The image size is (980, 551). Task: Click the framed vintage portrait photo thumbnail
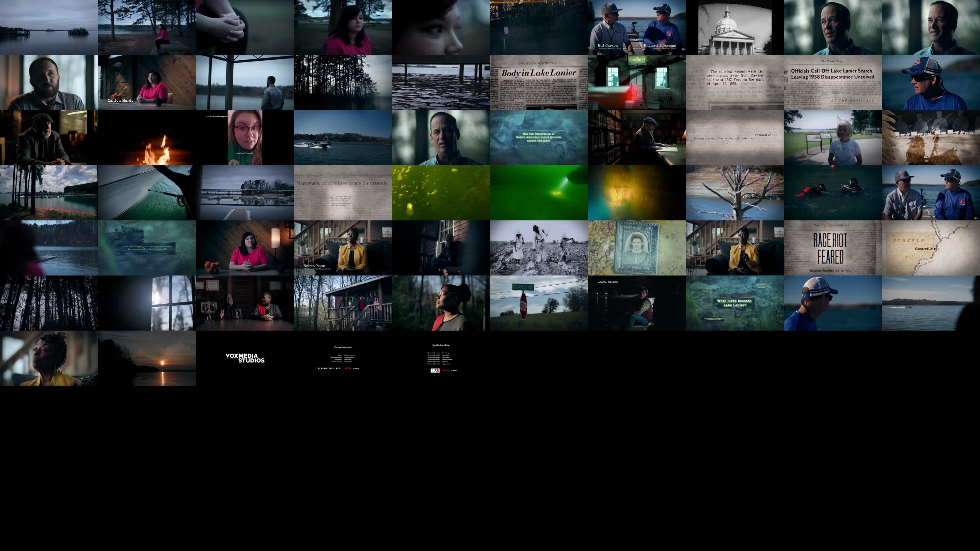[x=637, y=248]
